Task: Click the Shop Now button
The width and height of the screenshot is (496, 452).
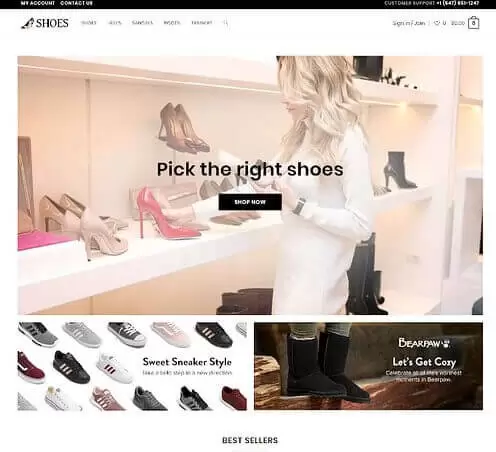Action: [x=250, y=202]
